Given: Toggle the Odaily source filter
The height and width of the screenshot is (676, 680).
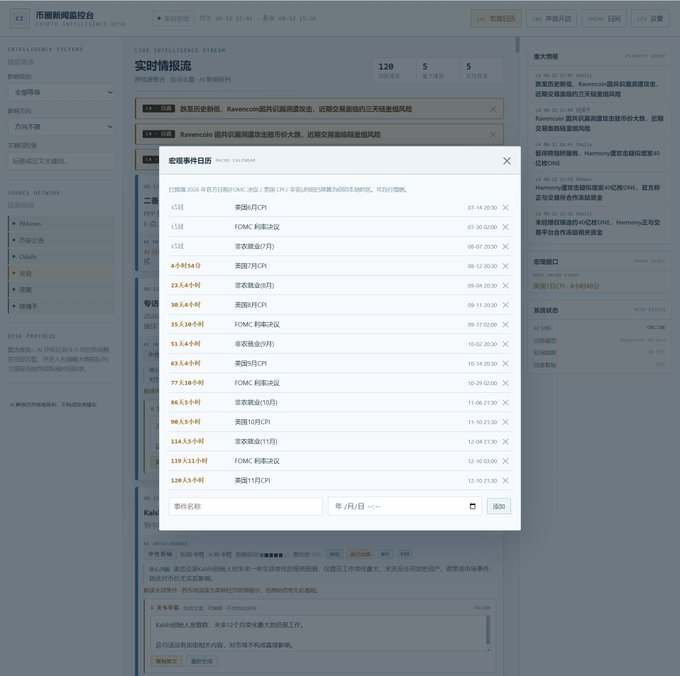Looking at the screenshot, I should click(62, 257).
